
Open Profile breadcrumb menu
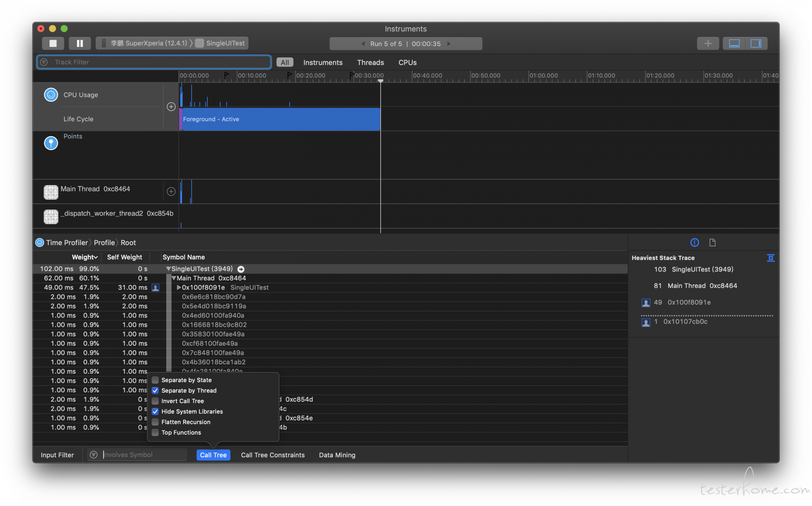pos(104,243)
